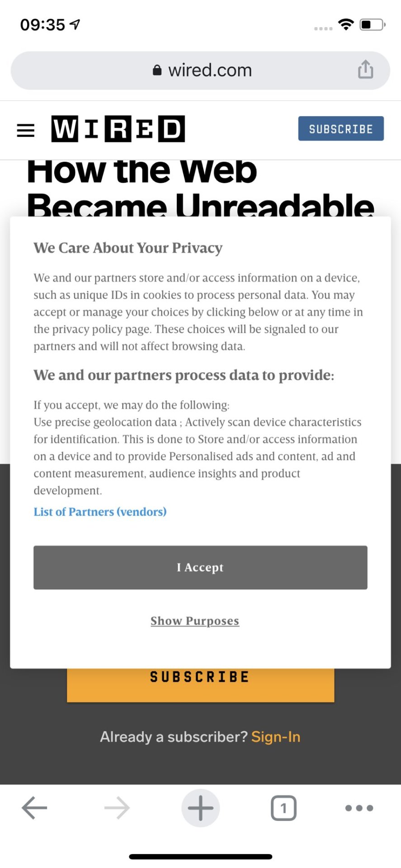Click the blue Subscribe button in header

coord(341,129)
